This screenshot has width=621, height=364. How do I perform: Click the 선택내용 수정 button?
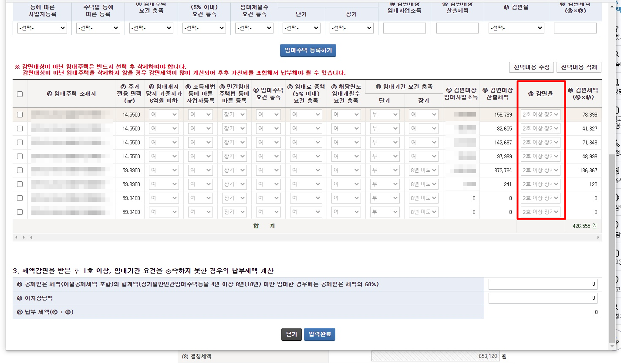[532, 67]
